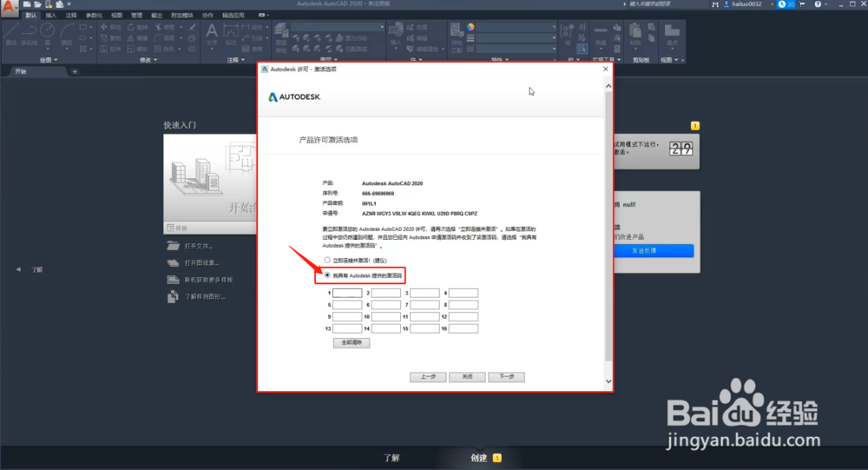Open the Default (默认) ribbon tab
This screenshot has height=470, width=868.
(x=31, y=16)
